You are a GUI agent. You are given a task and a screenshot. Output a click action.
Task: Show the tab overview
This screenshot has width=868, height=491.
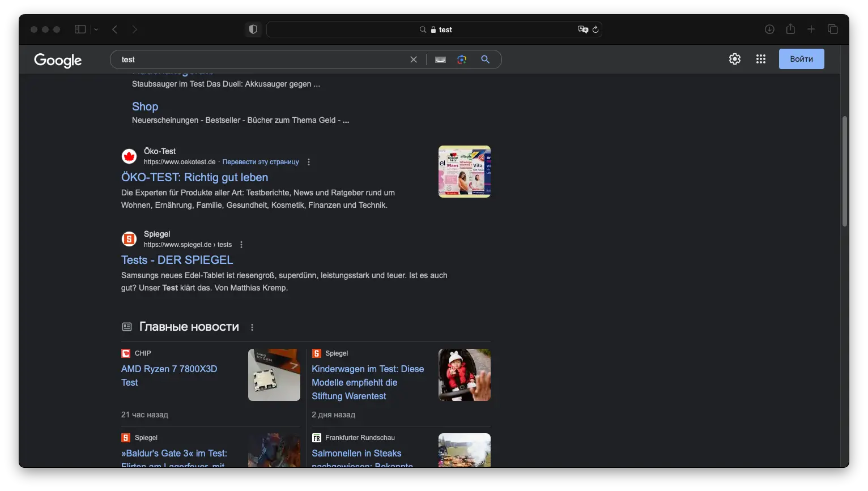[x=832, y=29]
